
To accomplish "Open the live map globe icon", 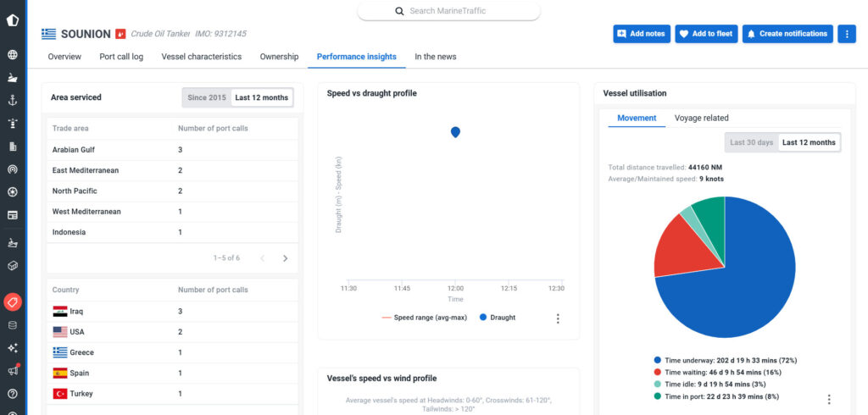I will 12,55.
